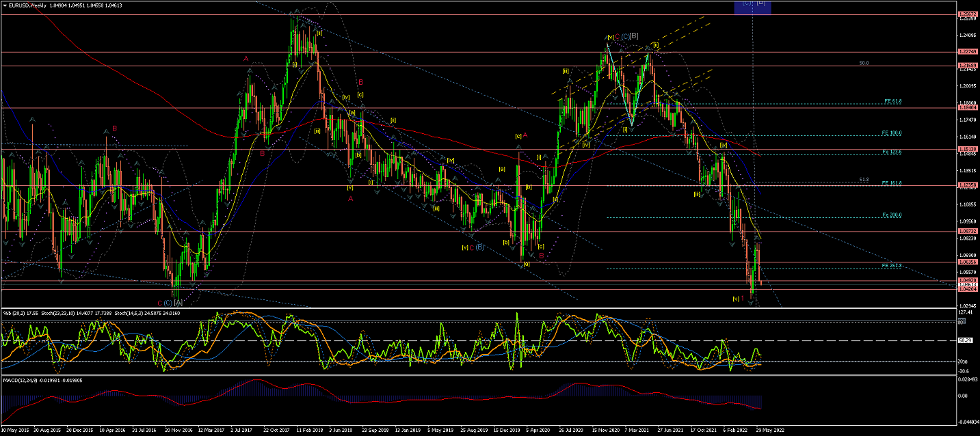
Task: Click the FE 100.0 Fibonacci expansion label
Action: coord(892,133)
